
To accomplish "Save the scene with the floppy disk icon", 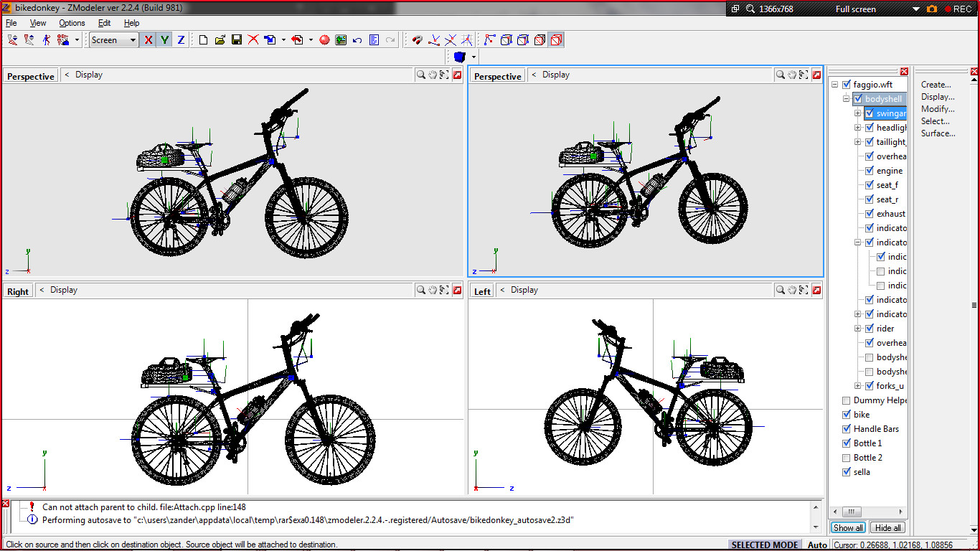I will 237,40.
